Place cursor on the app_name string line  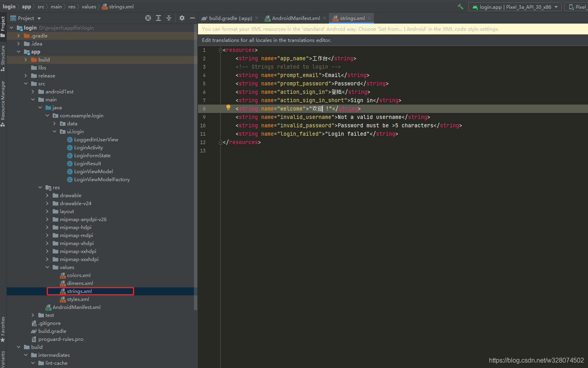coord(296,59)
